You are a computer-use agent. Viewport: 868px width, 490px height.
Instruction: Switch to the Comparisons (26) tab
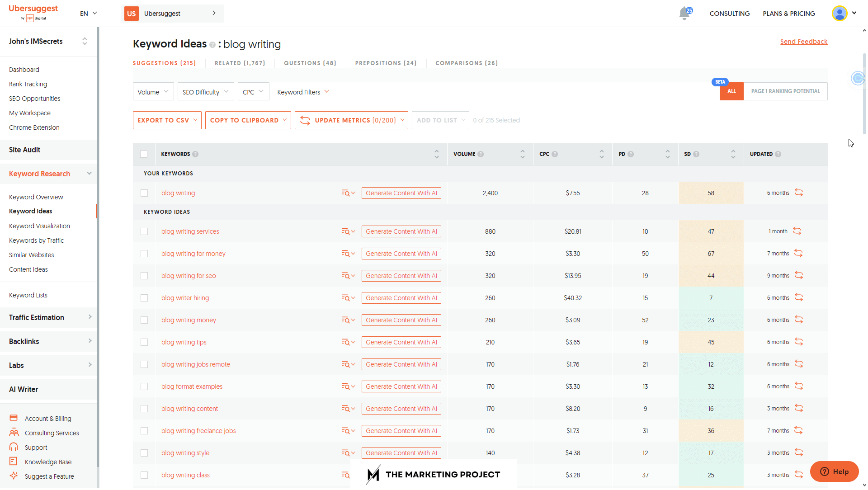pos(467,63)
